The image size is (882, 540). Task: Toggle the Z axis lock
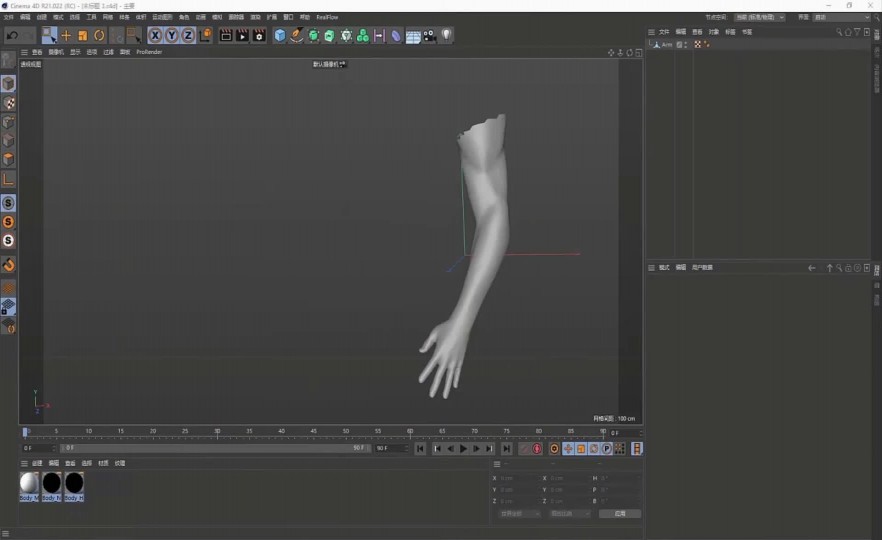coord(188,35)
